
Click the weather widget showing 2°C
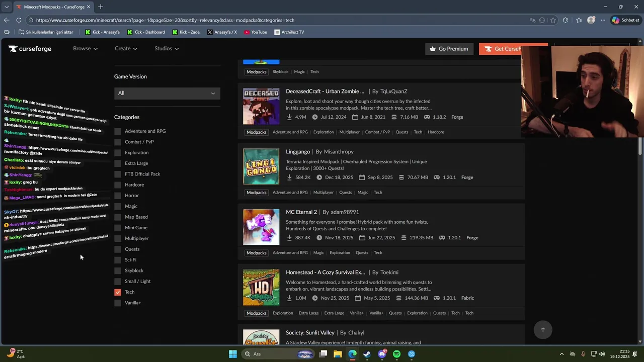tap(15, 353)
